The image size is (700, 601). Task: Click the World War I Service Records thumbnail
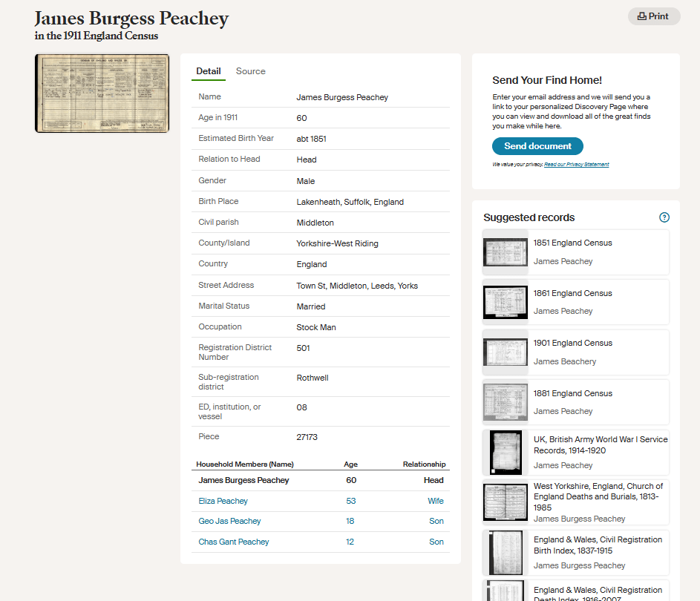[x=506, y=452]
